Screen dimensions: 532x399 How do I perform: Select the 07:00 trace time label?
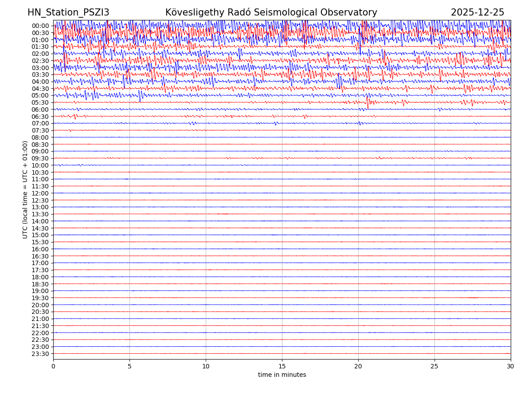click(40, 123)
